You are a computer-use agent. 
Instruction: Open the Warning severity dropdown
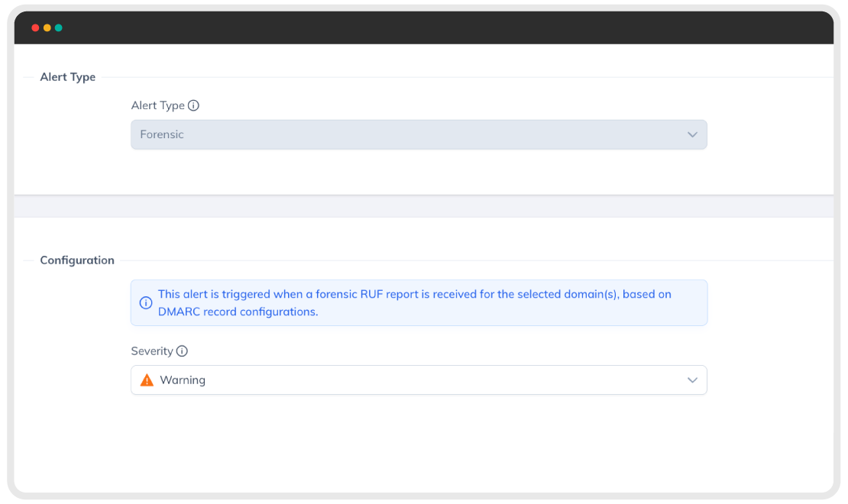pos(419,380)
